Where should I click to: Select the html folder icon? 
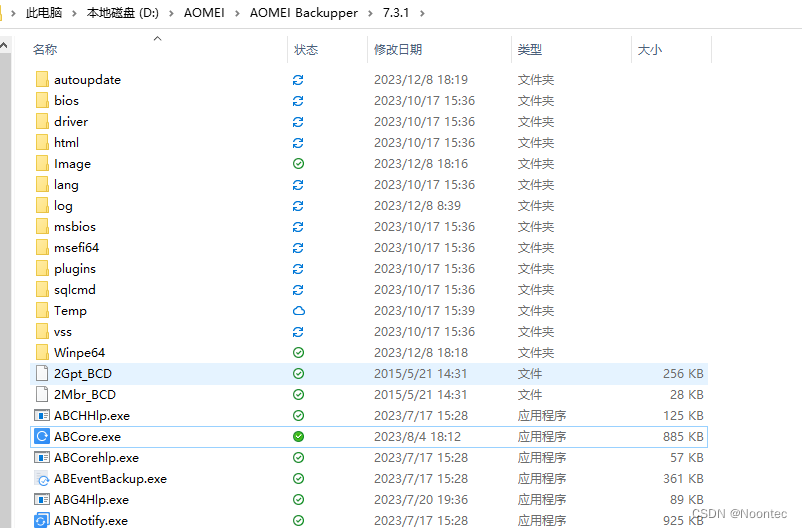[x=42, y=143]
